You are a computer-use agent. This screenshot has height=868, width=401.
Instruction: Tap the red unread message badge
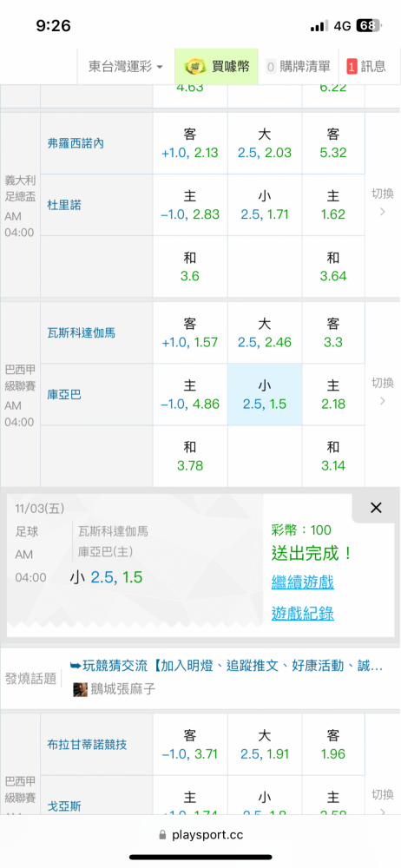pos(352,67)
